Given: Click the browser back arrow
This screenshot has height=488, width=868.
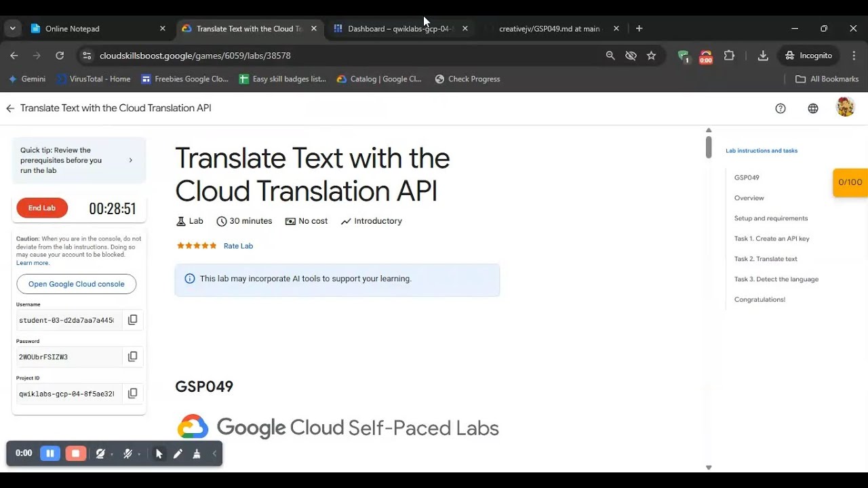Looking at the screenshot, I should coord(14,56).
